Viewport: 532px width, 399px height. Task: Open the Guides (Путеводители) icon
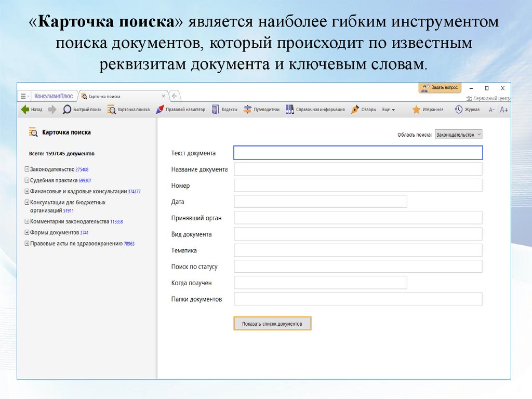coord(247,110)
